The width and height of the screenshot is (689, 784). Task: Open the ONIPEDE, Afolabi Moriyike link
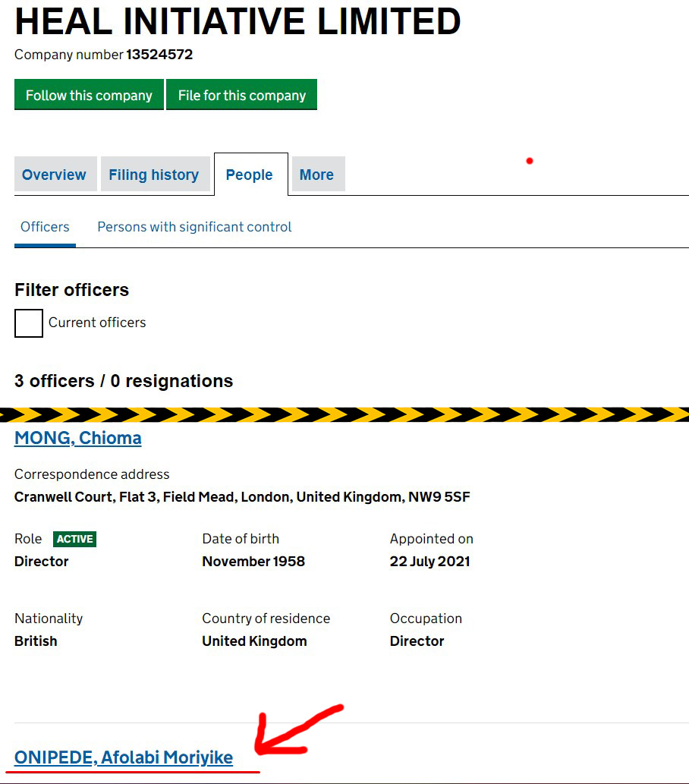(124, 757)
